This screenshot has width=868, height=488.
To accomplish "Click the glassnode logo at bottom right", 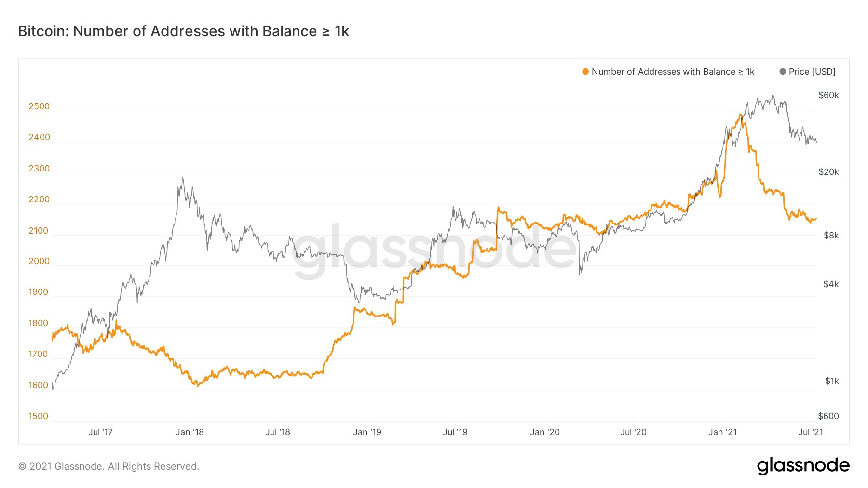I will pos(803,466).
